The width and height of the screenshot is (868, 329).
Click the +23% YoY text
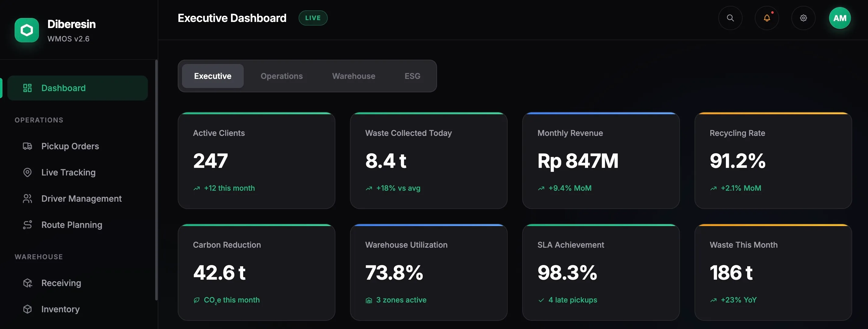739,300
